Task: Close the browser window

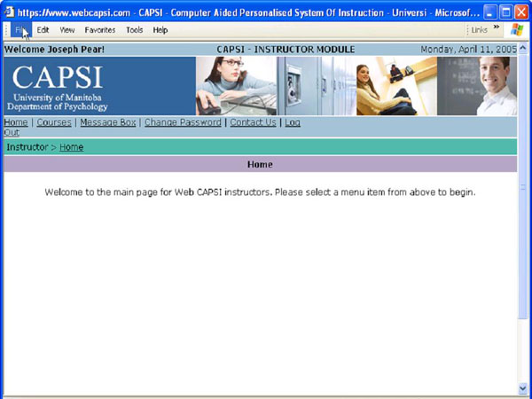Action: click(x=521, y=13)
